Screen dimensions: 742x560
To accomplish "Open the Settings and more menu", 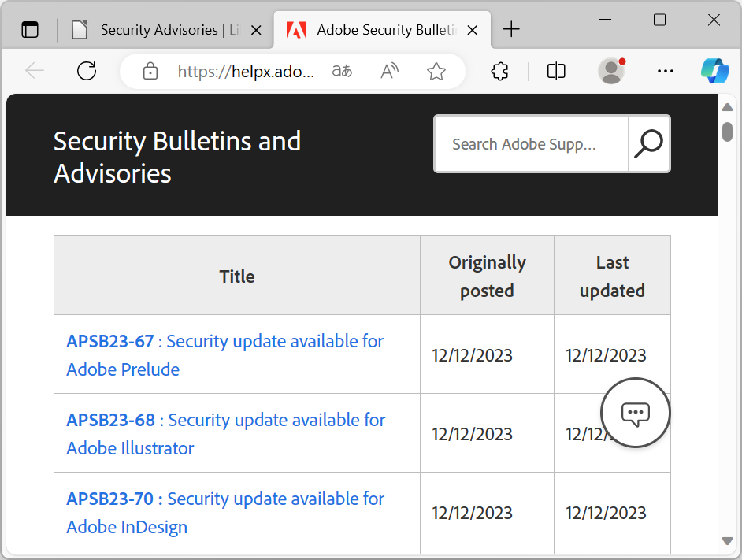I will [665, 72].
